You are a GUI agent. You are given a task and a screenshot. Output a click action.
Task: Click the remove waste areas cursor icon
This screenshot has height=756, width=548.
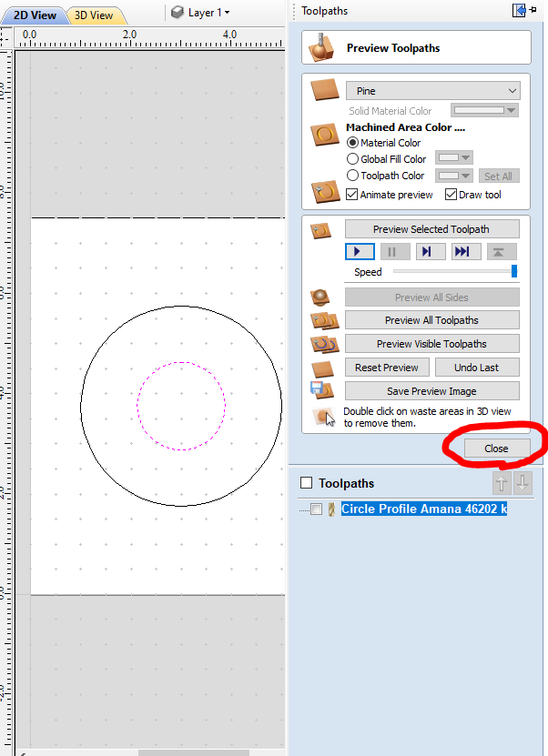(325, 417)
